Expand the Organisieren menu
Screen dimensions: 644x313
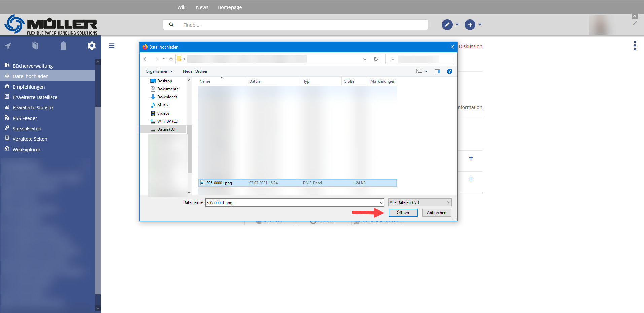(159, 71)
